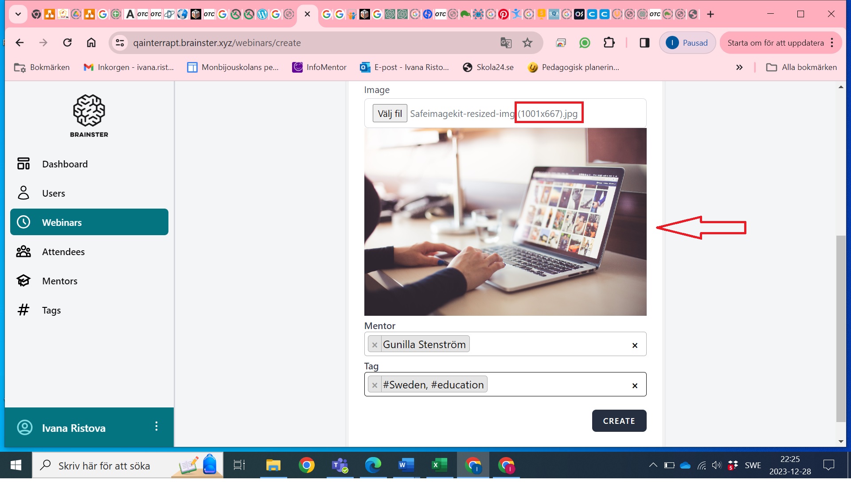Open Excel from the Windows taskbar
The height and width of the screenshot is (504, 851).
point(439,465)
